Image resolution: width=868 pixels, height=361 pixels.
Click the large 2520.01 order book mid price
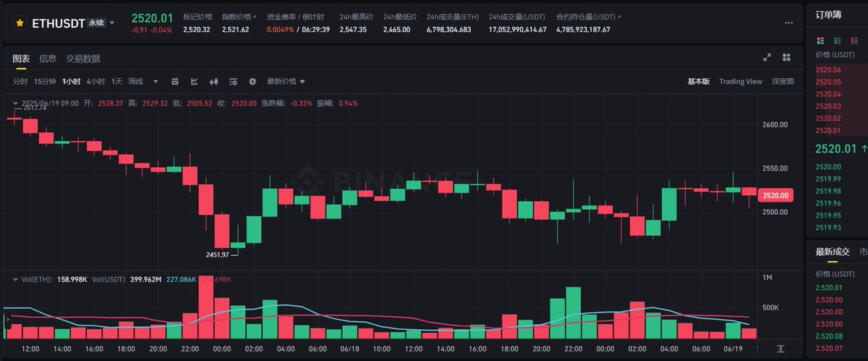click(835, 149)
